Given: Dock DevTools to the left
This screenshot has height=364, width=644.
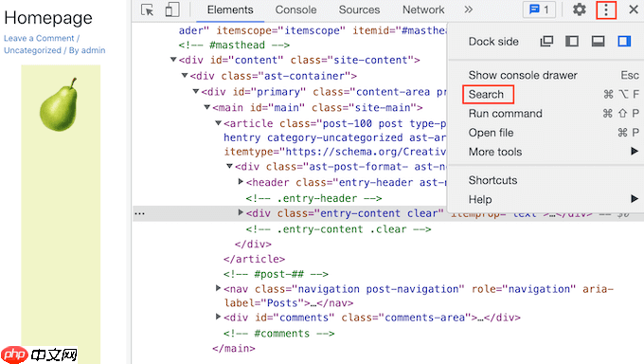Looking at the screenshot, I should pos(572,41).
